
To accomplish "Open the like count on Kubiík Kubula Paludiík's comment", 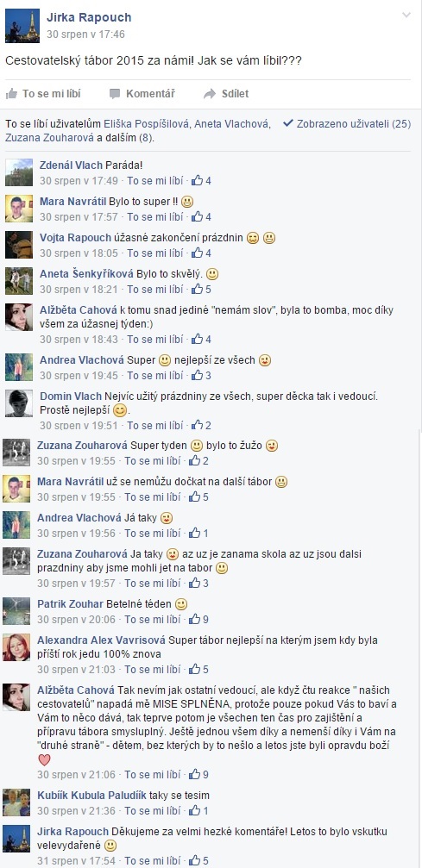I will click(198, 811).
